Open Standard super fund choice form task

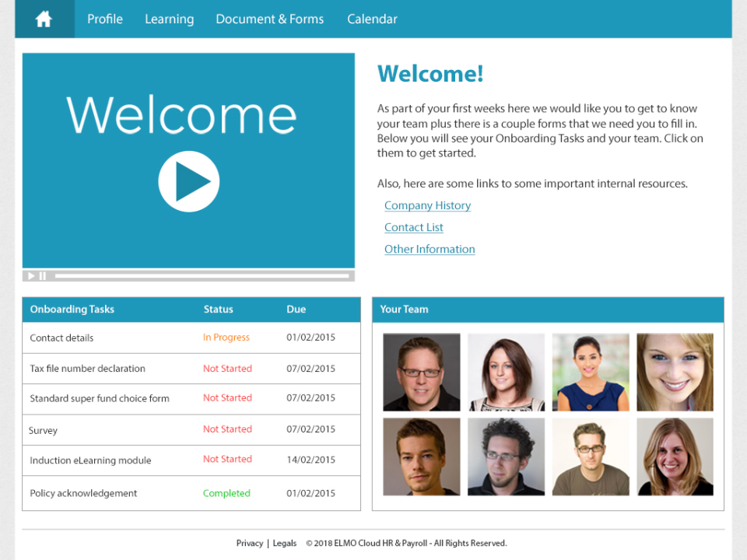pos(100,398)
